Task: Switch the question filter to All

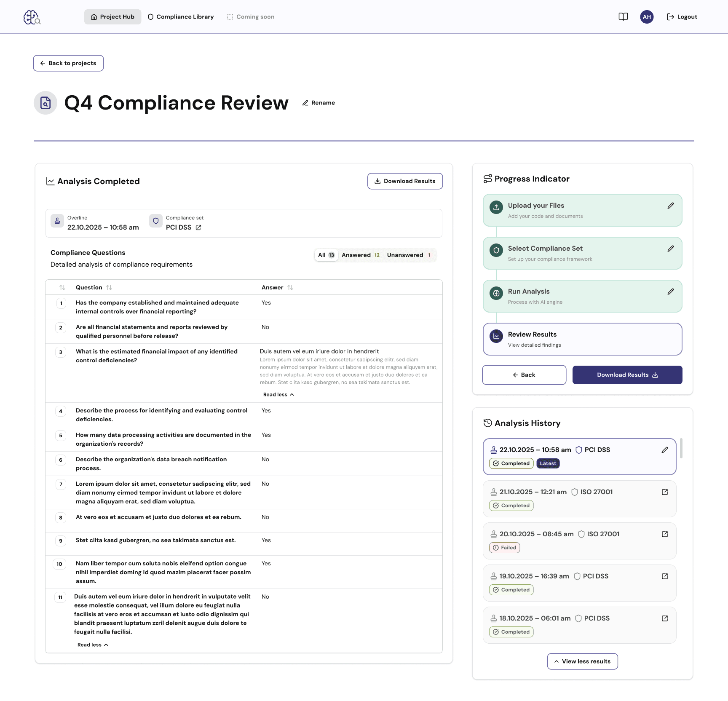Action: pyautogui.click(x=326, y=255)
